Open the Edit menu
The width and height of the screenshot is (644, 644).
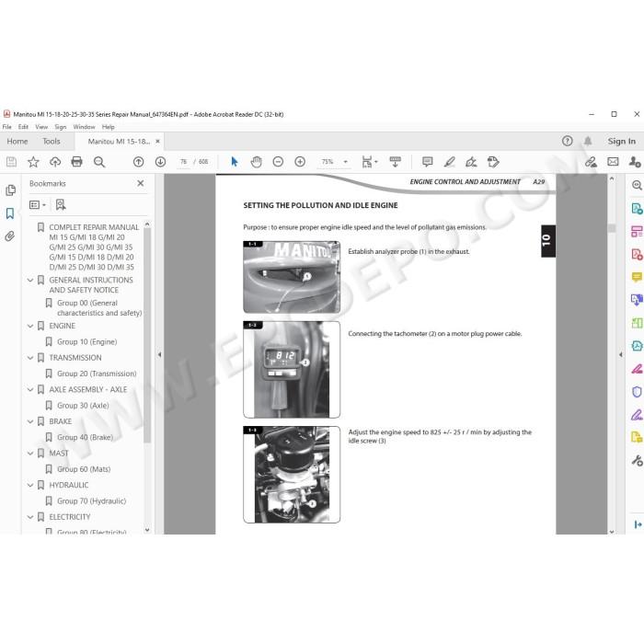23,127
